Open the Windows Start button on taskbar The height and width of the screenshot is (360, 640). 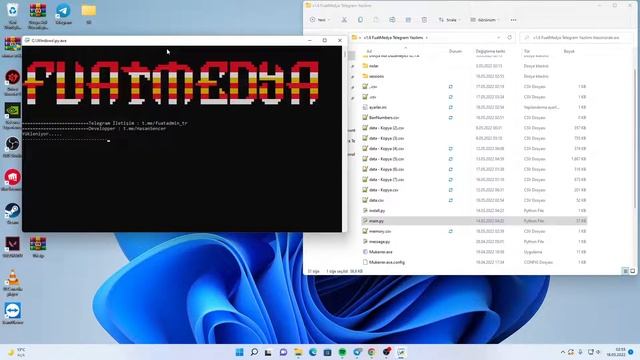pyautogui.click(x=240, y=352)
